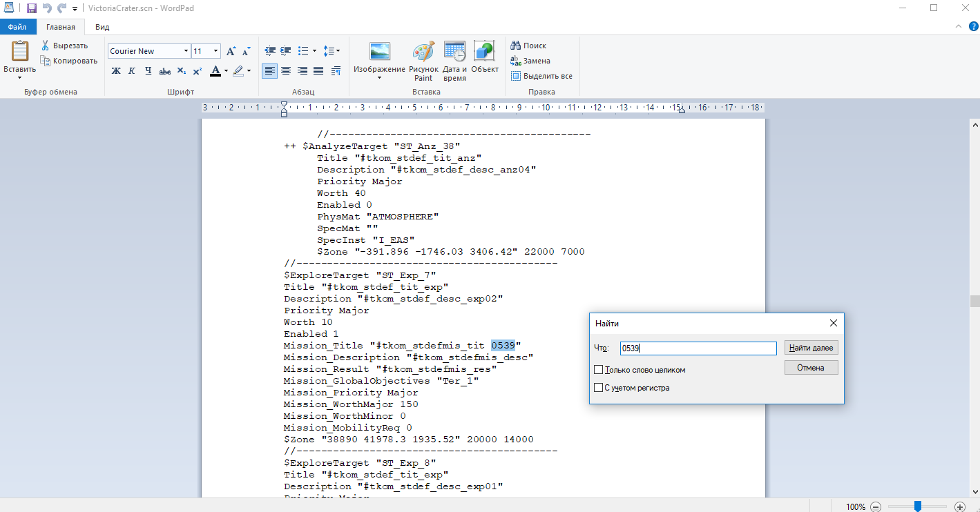
Task: Toggle bold (Ж) formatting
Action: [x=116, y=70]
